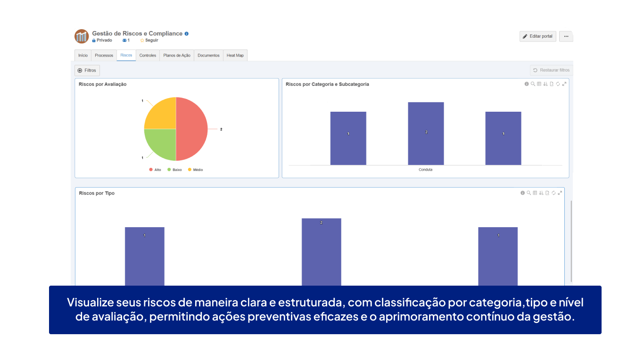Viewport: 644px width, 362px height.
Task: Click magnifier icon in Riscos por Tipo chart
Action: coord(528,193)
